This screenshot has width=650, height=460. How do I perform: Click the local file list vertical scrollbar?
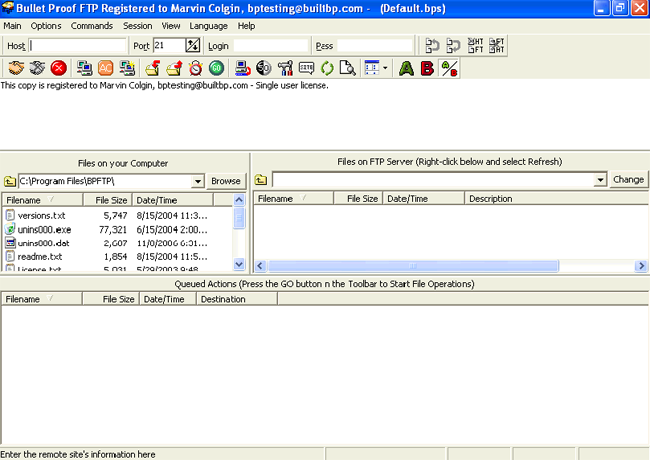(239, 240)
